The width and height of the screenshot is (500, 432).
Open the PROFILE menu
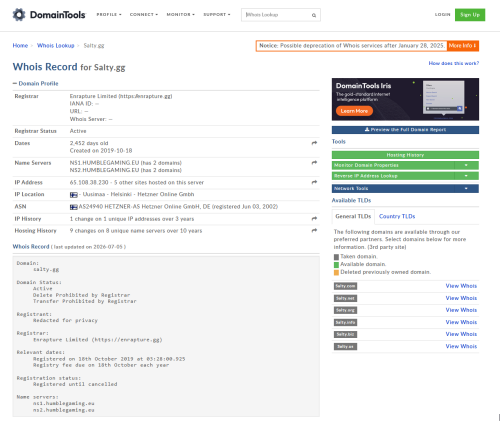click(x=109, y=15)
